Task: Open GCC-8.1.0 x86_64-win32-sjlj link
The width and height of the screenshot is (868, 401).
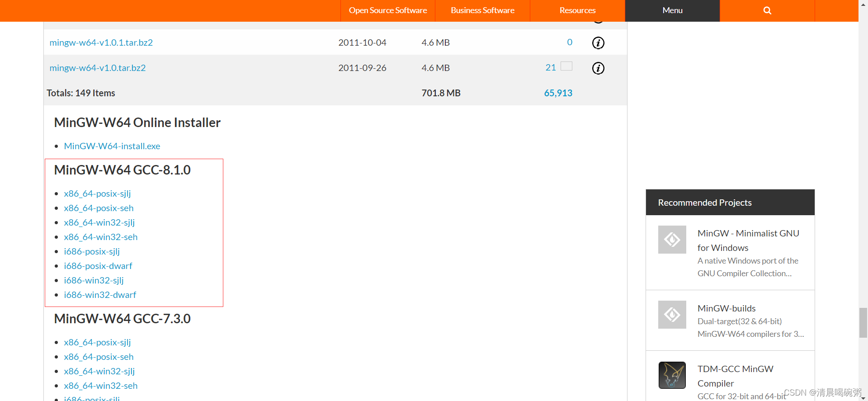Action: (99, 222)
